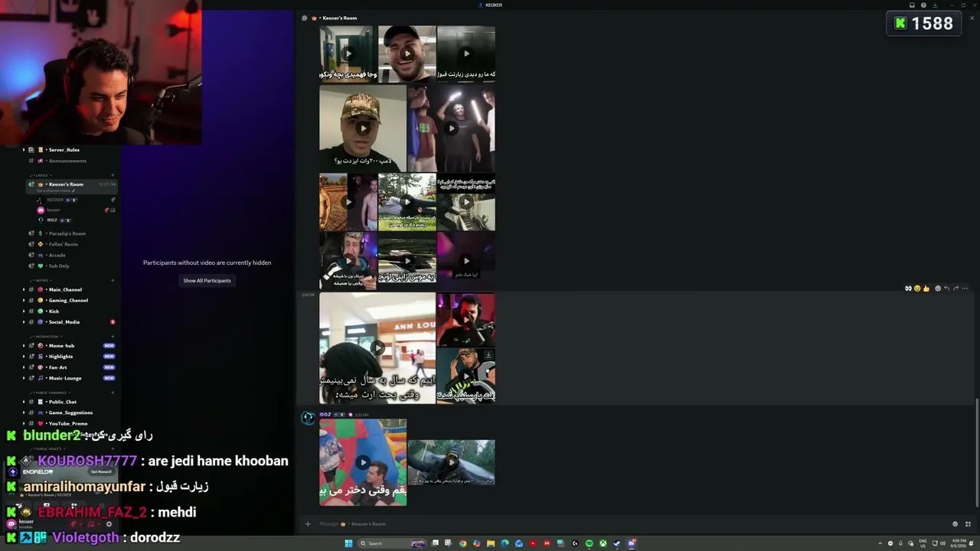Screen dimensions: 980x551
Task: Open add reaction picker on hovered message
Action: click(938, 289)
